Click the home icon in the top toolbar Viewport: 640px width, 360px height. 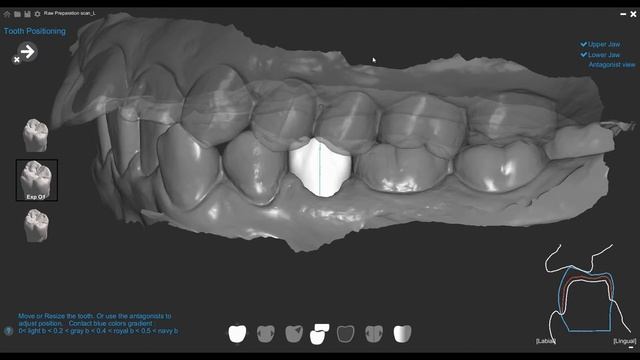click(7, 14)
